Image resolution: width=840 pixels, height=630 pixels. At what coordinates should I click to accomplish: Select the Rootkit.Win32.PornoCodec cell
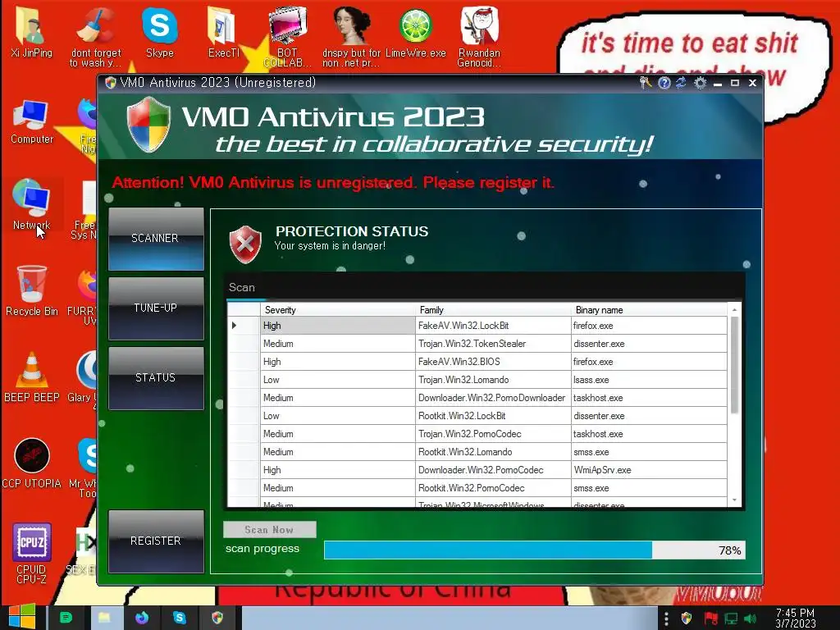pos(493,488)
